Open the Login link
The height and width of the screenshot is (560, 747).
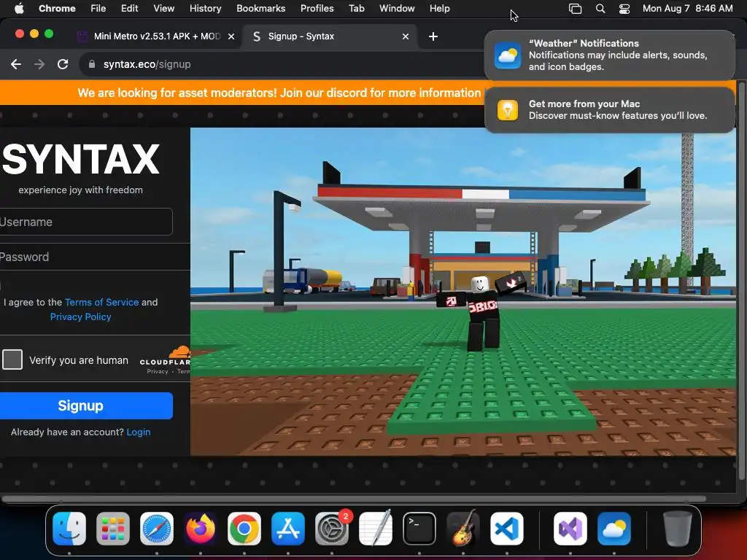tap(139, 432)
